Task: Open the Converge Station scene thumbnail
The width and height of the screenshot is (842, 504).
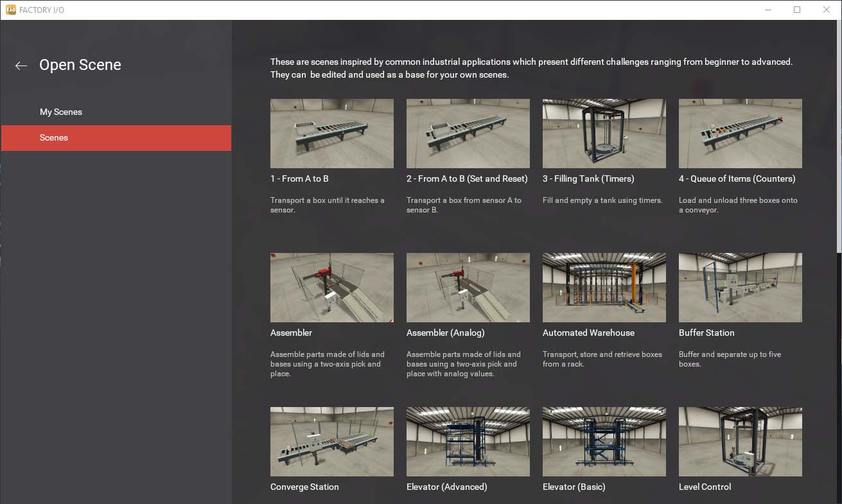Action: pyautogui.click(x=332, y=442)
